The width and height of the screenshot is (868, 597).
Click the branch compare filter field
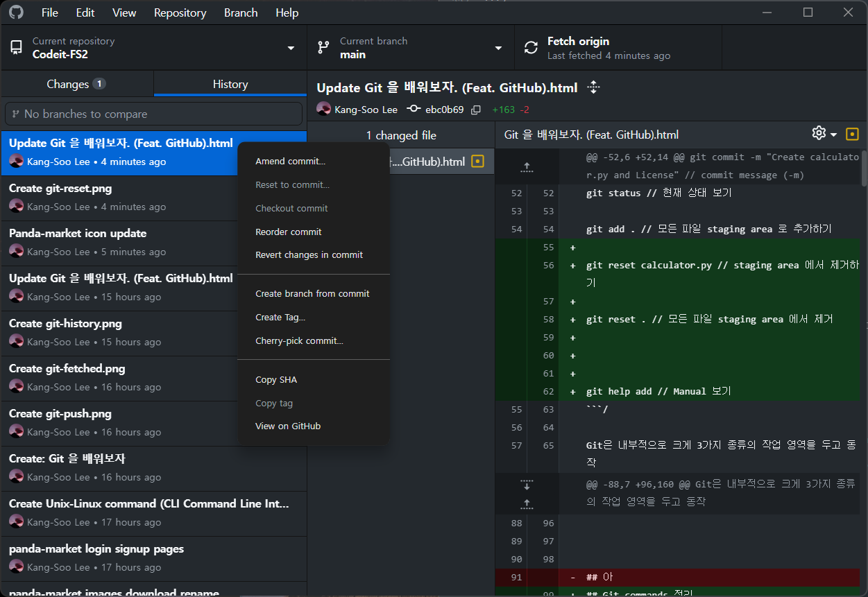tap(153, 114)
